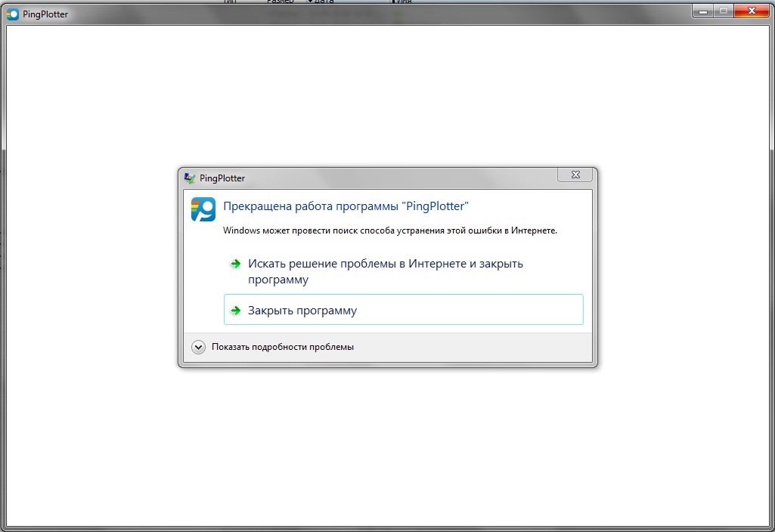
Task: Close the PingPlotter main window
Action: coord(752,11)
